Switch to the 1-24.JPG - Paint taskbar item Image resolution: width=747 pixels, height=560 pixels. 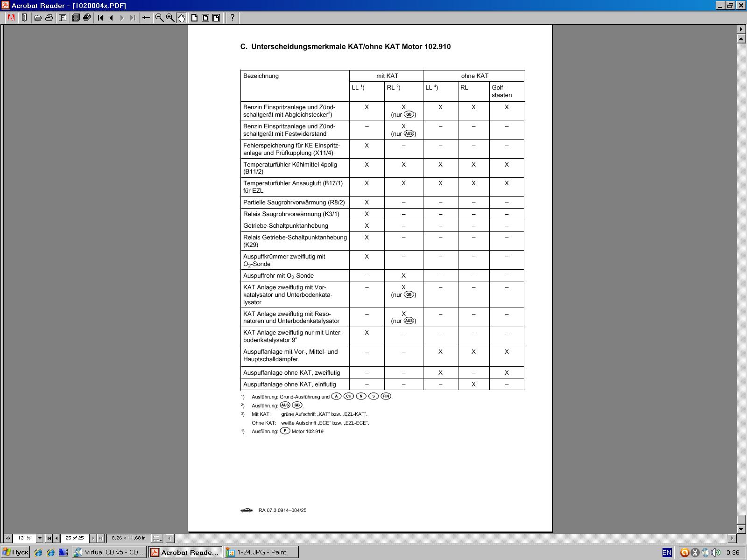(x=261, y=552)
